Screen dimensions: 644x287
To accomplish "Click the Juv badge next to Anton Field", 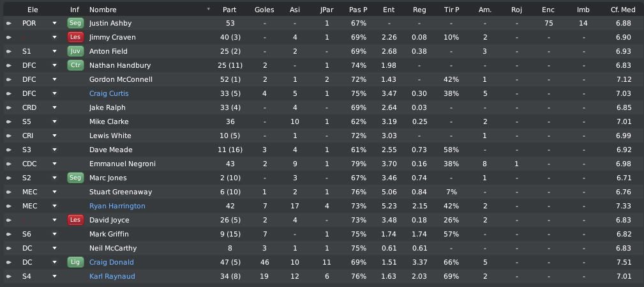I will point(75,51).
